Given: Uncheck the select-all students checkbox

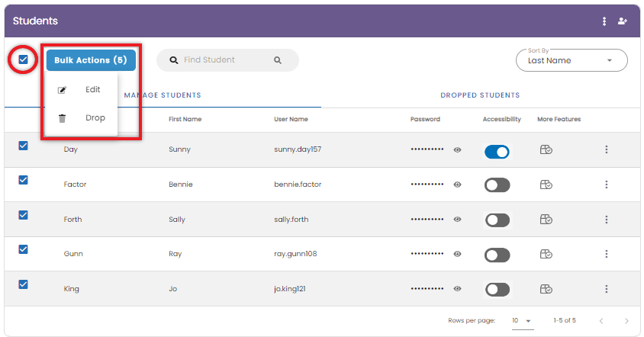Looking at the screenshot, I should 23,60.
